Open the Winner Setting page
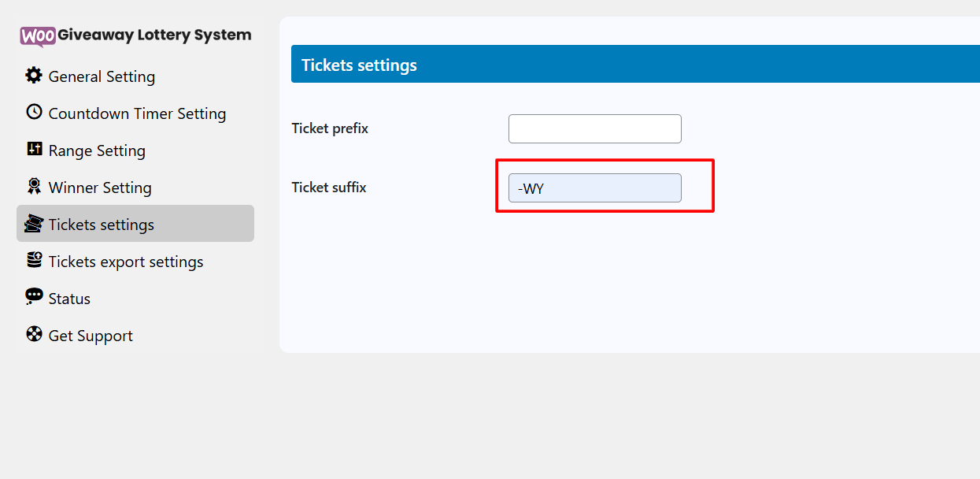 100,188
